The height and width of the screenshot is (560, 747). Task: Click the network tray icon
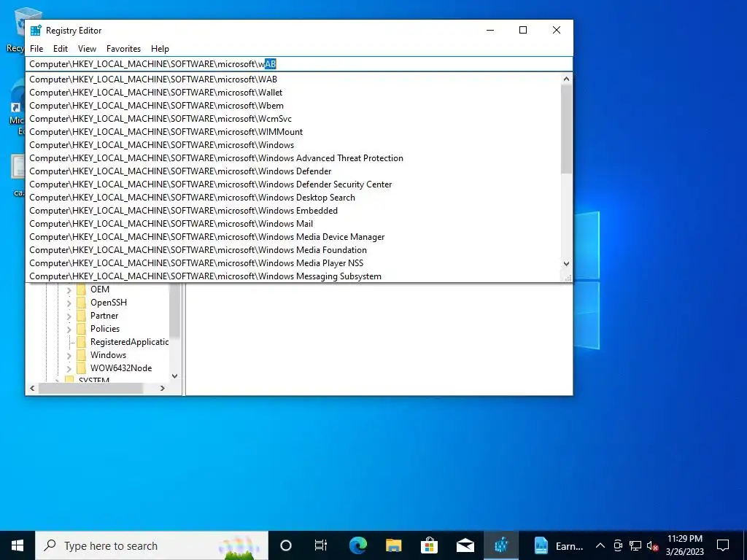(x=635, y=545)
